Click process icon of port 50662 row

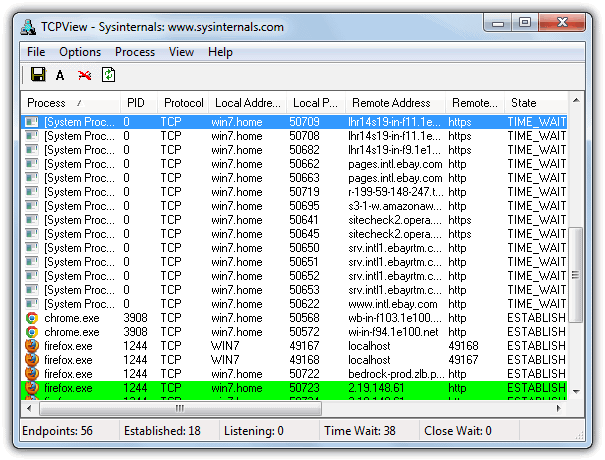point(32,164)
